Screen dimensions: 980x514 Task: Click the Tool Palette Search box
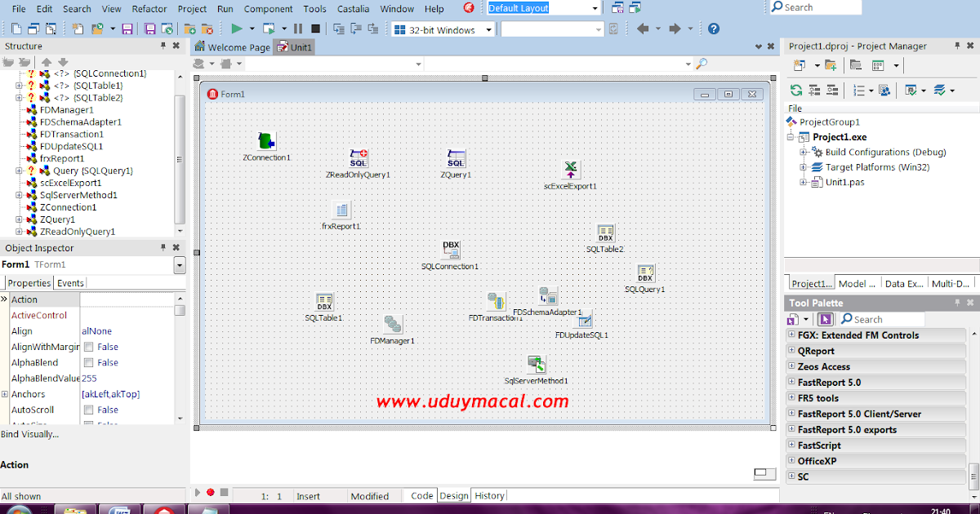pyautogui.click(x=883, y=319)
